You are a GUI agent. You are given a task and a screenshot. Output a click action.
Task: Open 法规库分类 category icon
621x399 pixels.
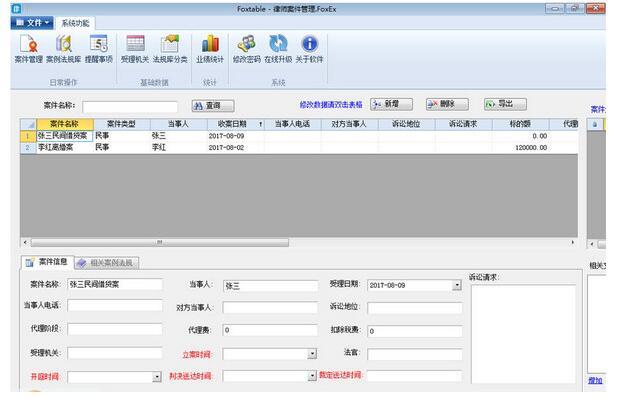[x=170, y=49]
